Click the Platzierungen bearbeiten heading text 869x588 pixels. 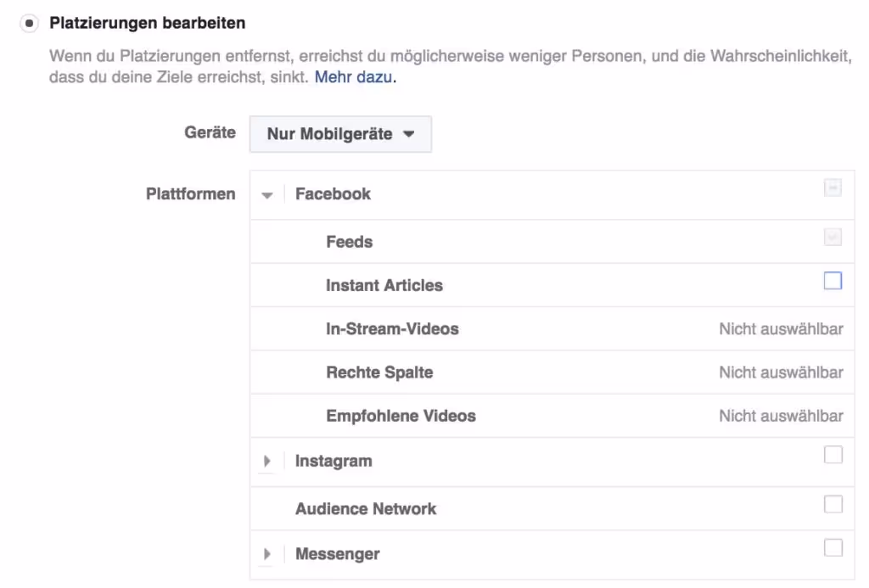pyautogui.click(x=147, y=23)
